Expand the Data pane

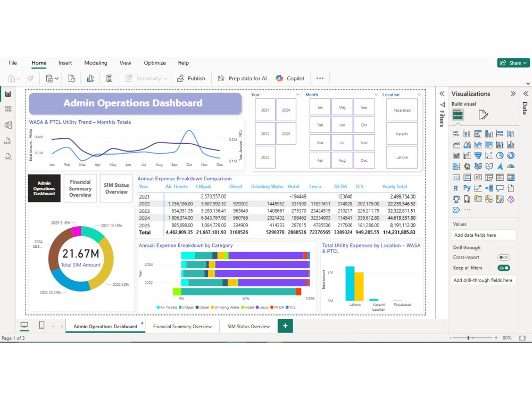click(x=526, y=94)
